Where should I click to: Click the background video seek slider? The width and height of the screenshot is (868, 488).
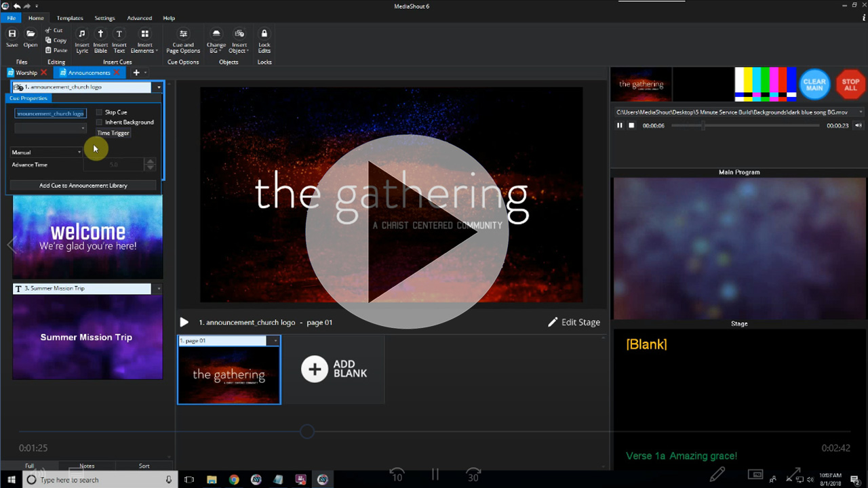click(745, 125)
